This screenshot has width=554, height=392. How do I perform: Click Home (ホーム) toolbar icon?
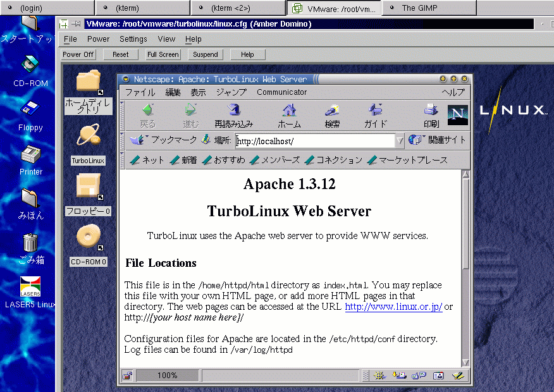tap(289, 110)
